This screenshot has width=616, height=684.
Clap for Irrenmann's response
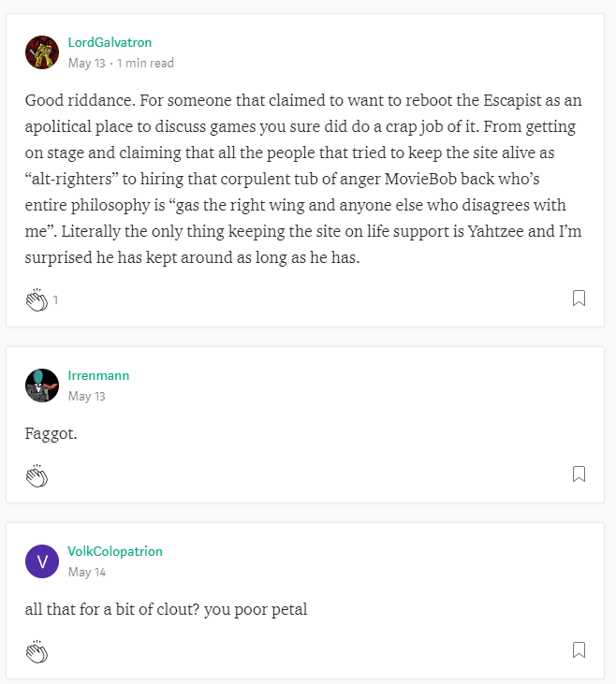(37, 475)
